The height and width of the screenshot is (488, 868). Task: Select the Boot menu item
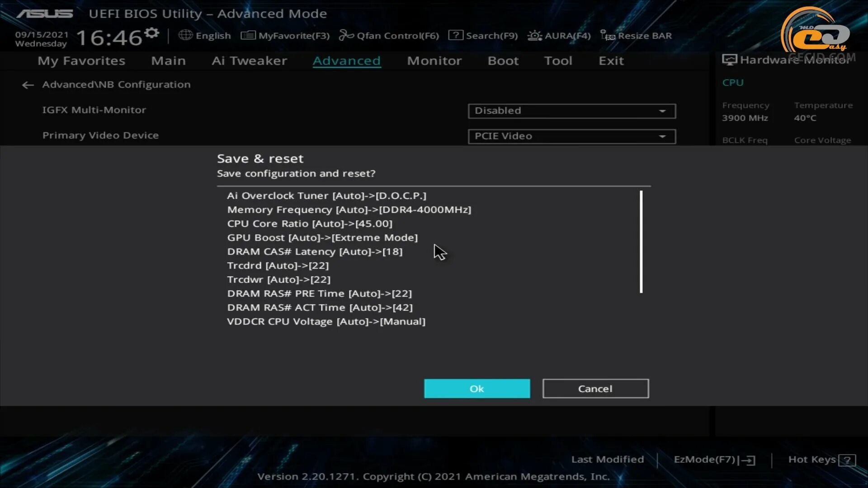pyautogui.click(x=502, y=60)
